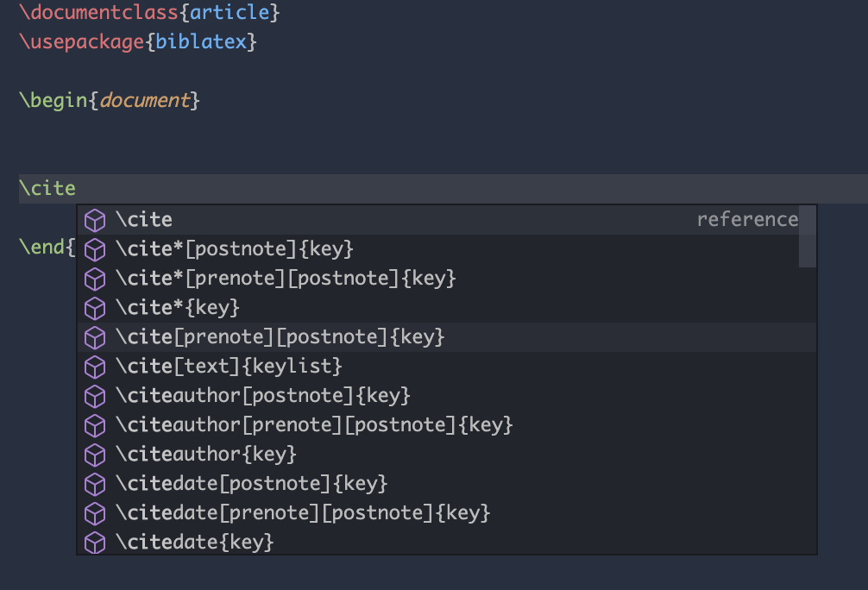Click the cube icon for \cite*[postnote]{key}
The height and width of the screenshot is (590, 868).
(x=95, y=250)
